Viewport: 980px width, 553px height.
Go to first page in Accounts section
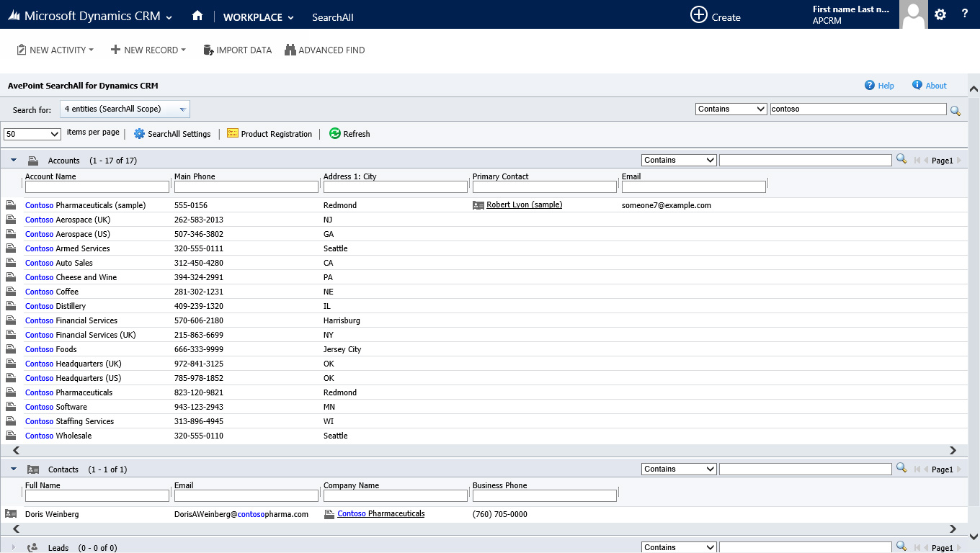[x=917, y=161]
